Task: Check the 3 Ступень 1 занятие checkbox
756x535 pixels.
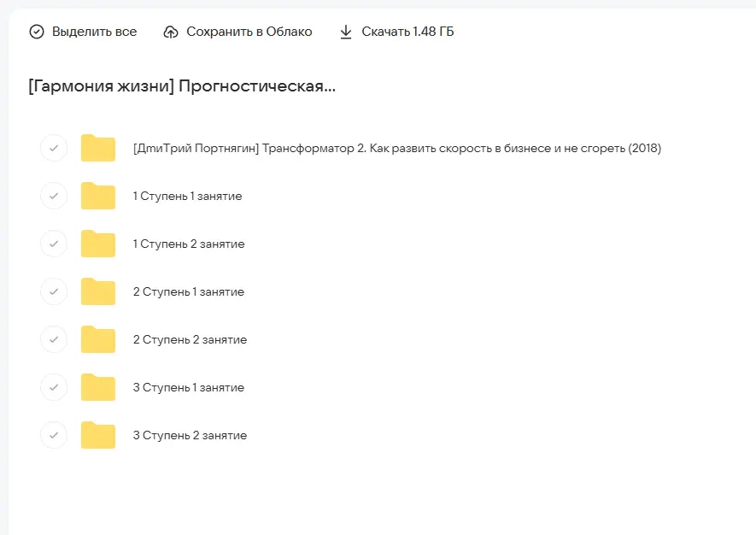Action: tap(54, 387)
